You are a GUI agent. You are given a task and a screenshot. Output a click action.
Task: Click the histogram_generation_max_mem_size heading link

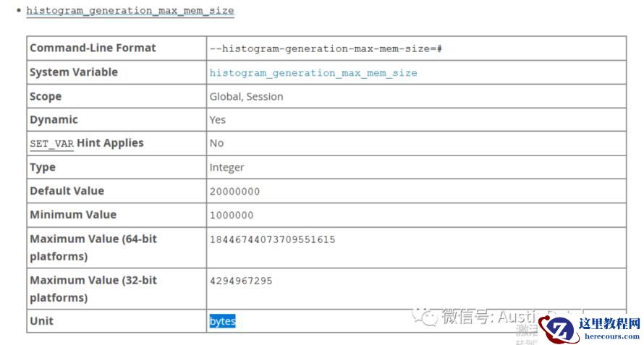tap(130, 11)
